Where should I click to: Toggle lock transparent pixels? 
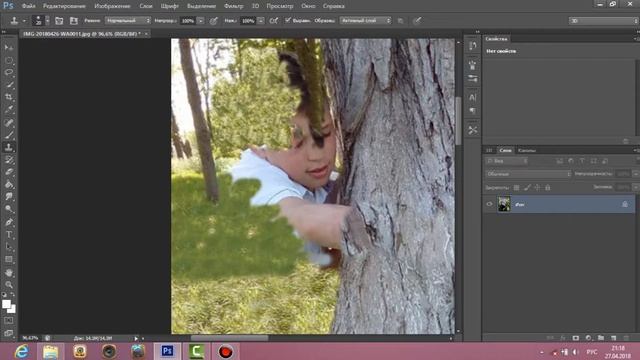tap(517, 187)
